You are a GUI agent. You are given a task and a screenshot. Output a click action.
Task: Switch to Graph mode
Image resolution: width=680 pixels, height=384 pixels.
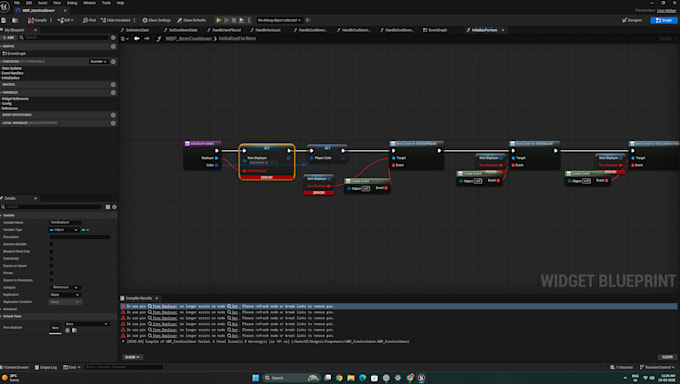(x=664, y=20)
